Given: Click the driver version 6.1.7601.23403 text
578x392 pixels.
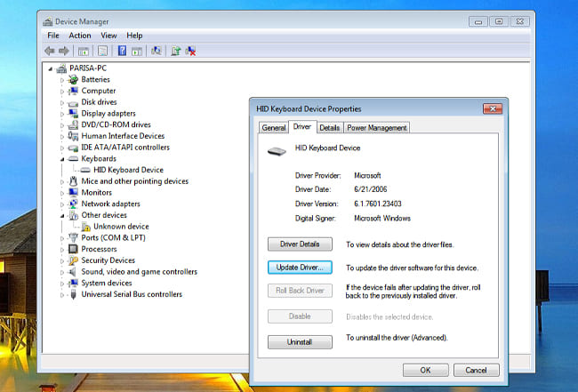Looking at the screenshot, I should tap(377, 204).
